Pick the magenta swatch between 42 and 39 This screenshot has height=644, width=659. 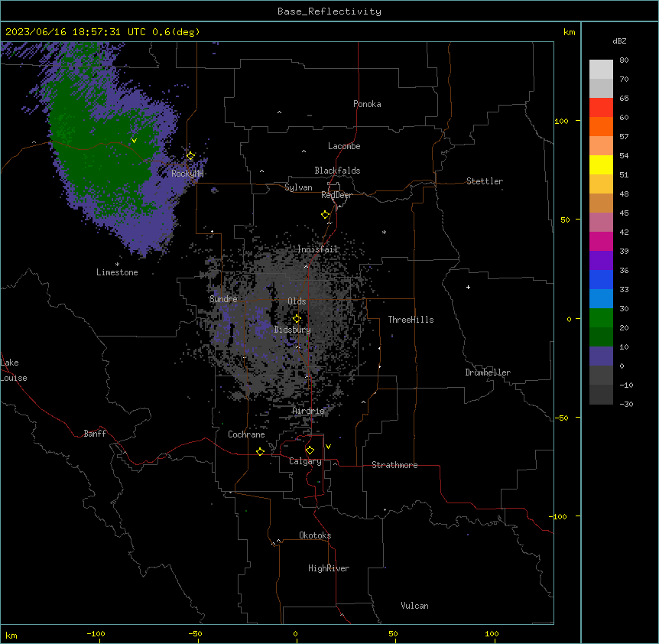[x=601, y=242]
